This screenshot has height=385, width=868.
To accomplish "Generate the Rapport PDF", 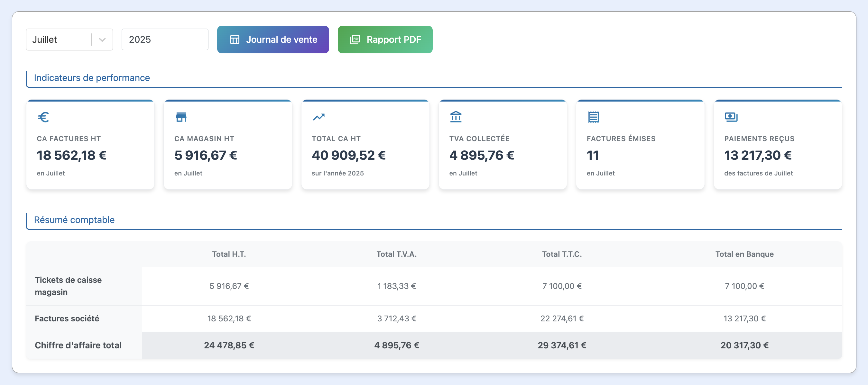I will (x=393, y=40).
